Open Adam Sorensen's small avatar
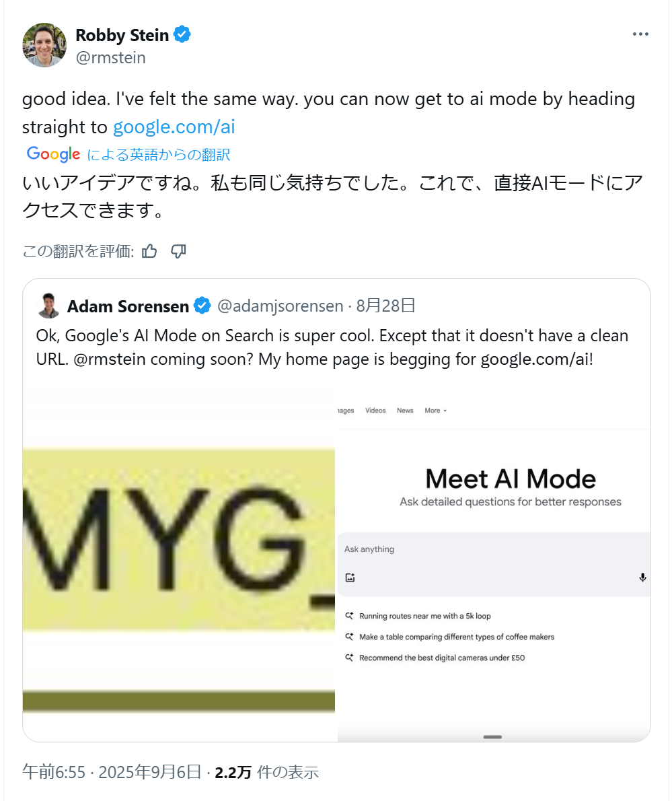672x801 pixels. coord(48,306)
